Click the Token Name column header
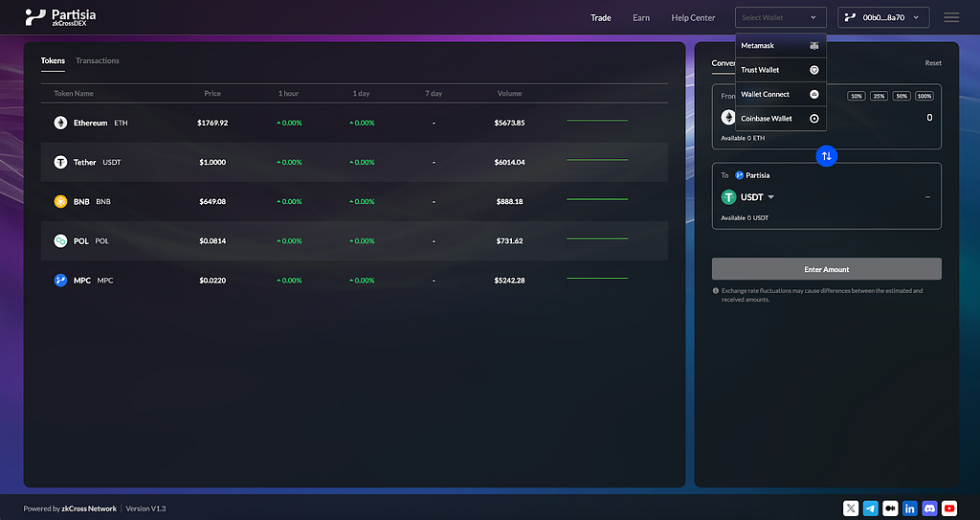The image size is (980, 520). point(74,93)
